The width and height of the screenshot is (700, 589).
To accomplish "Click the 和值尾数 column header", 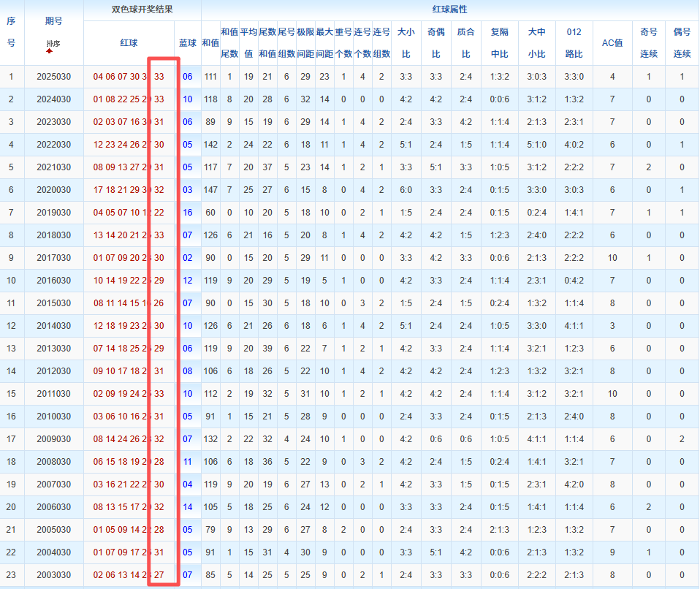I will 229,43.
